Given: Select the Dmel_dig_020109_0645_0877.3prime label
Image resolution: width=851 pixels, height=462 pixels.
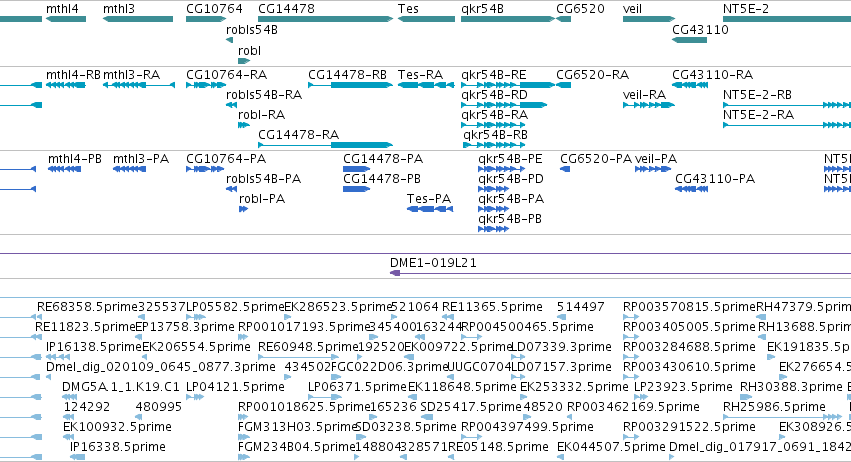Looking at the screenshot, I should coord(161,367).
